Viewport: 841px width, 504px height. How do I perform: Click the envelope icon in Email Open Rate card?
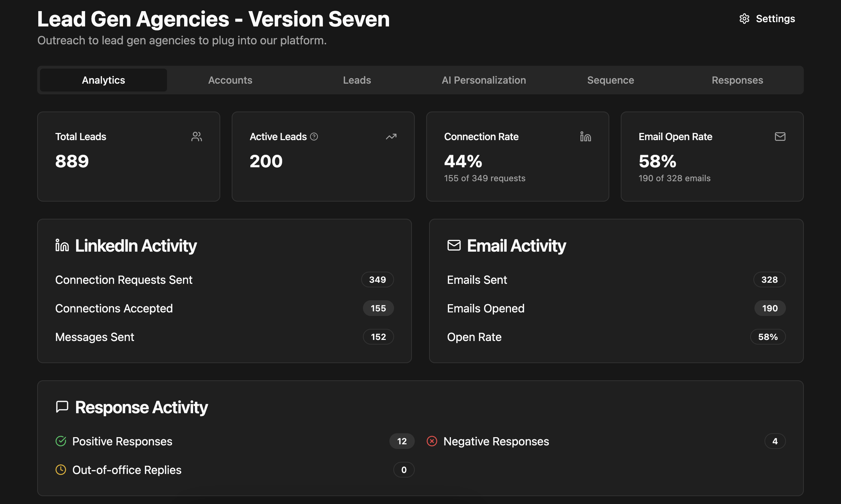click(780, 137)
